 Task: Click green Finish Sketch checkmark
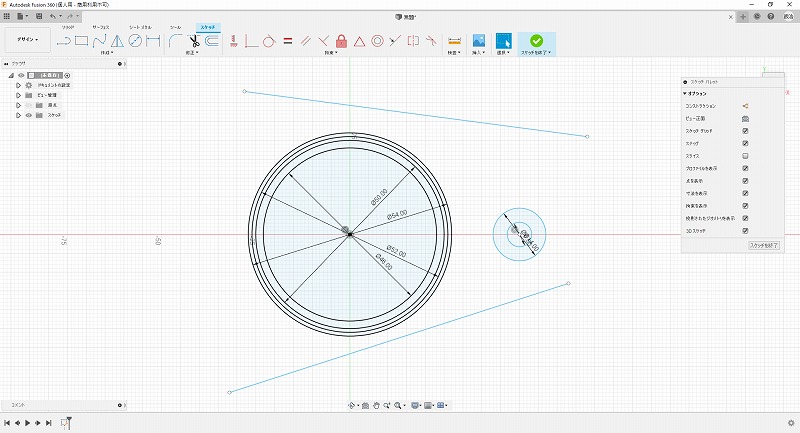537,41
